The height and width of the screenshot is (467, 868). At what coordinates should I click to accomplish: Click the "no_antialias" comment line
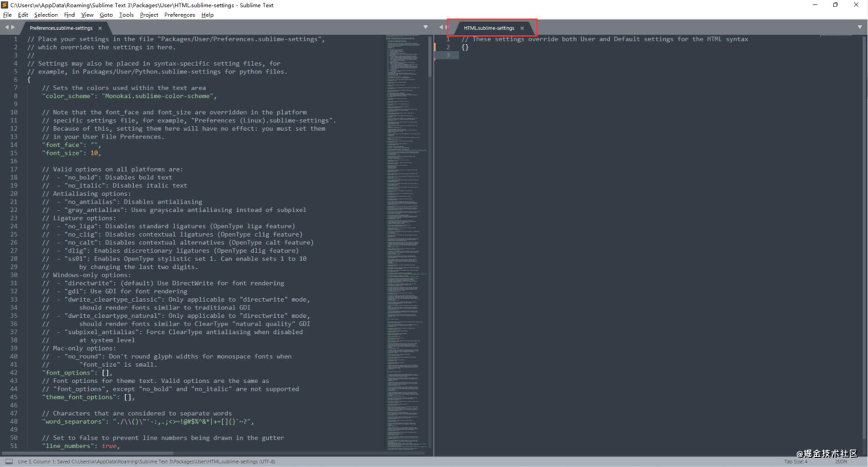click(122, 202)
